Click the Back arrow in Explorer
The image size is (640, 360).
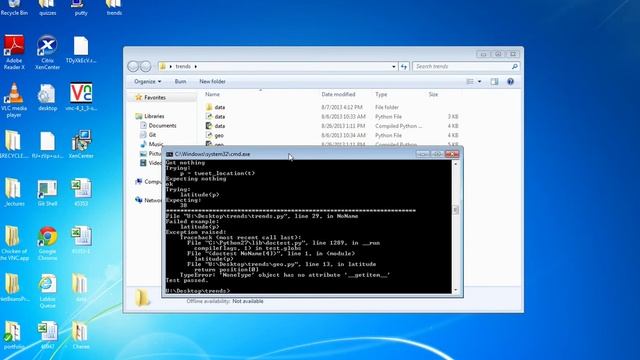coord(133,66)
